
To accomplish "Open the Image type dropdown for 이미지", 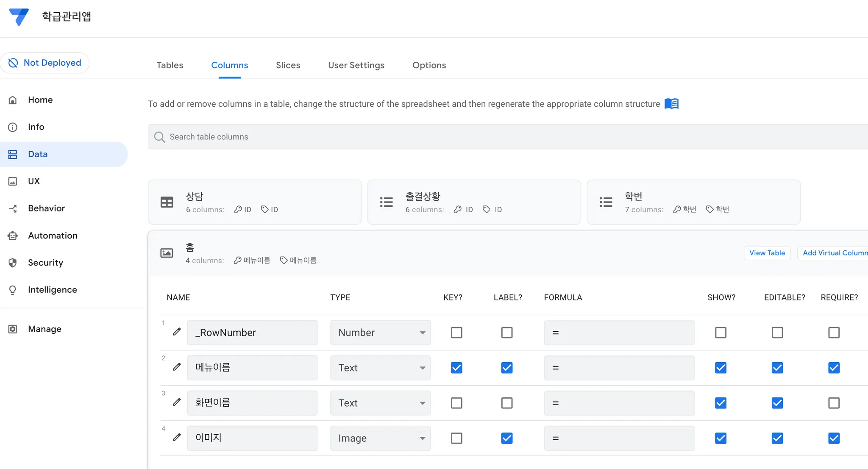I will pos(380,438).
